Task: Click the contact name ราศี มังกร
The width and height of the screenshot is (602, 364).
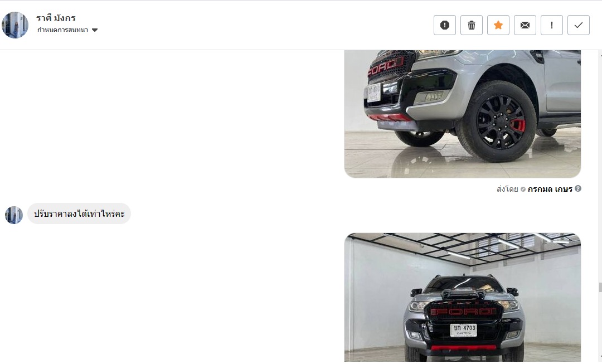Action: (x=56, y=18)
